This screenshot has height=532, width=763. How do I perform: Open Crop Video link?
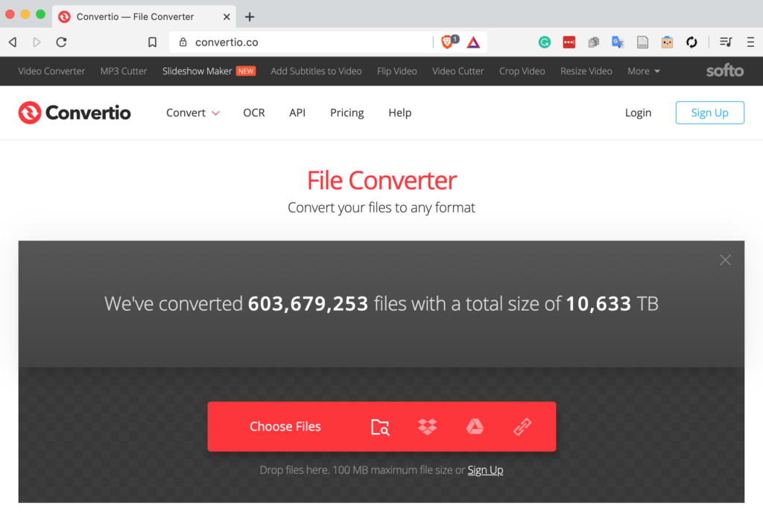click(x=522, y=71)
